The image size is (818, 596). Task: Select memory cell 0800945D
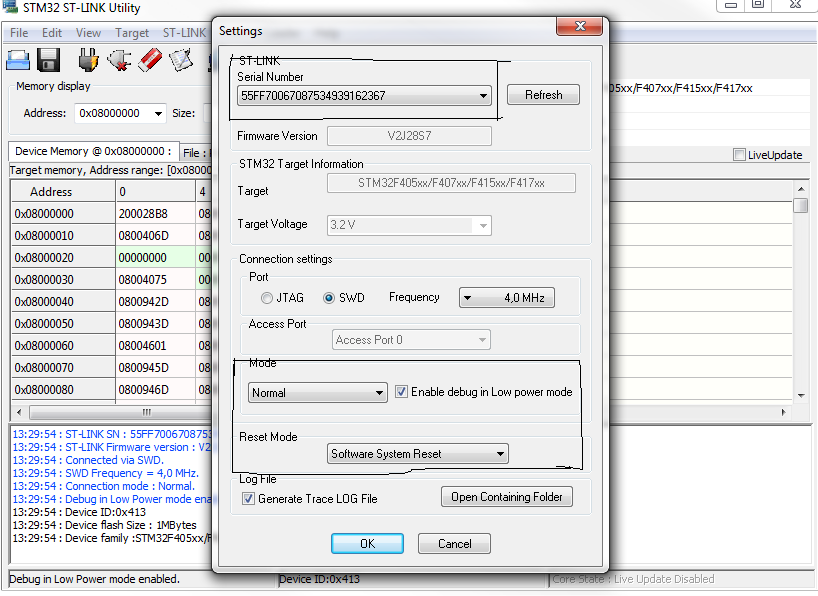pyautogui.click(x=155, y=367)
